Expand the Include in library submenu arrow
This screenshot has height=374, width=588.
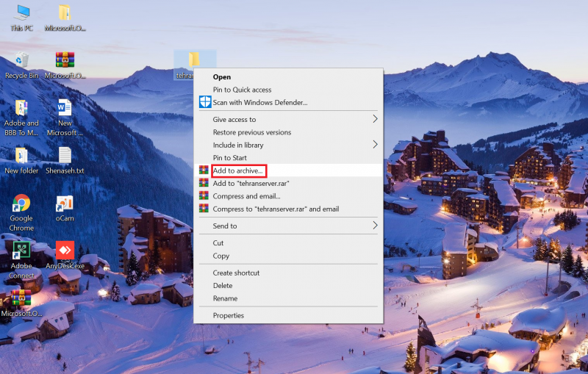375,145
